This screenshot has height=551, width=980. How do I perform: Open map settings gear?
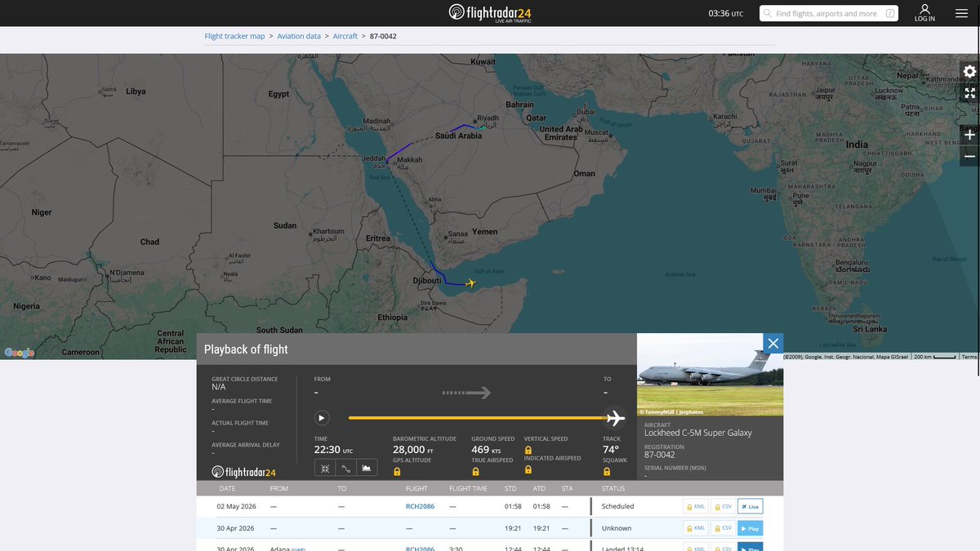pyautogui.click(x=969, y=71)
